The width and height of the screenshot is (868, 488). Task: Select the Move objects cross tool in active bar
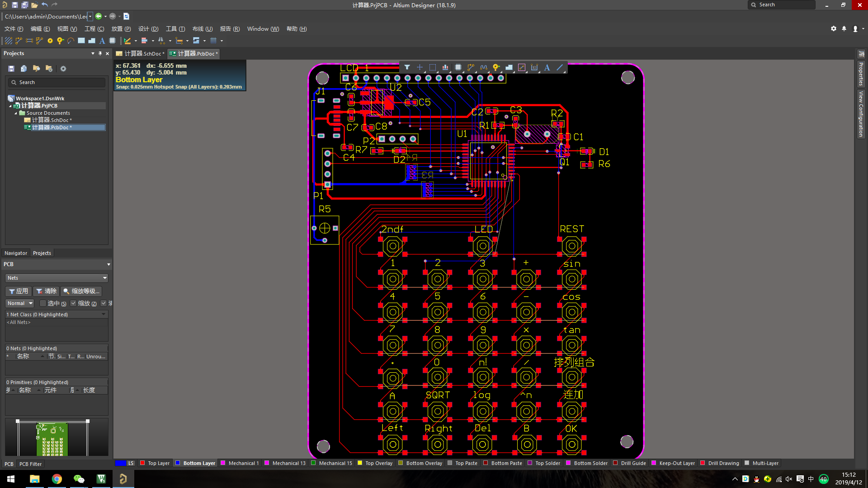420,67
